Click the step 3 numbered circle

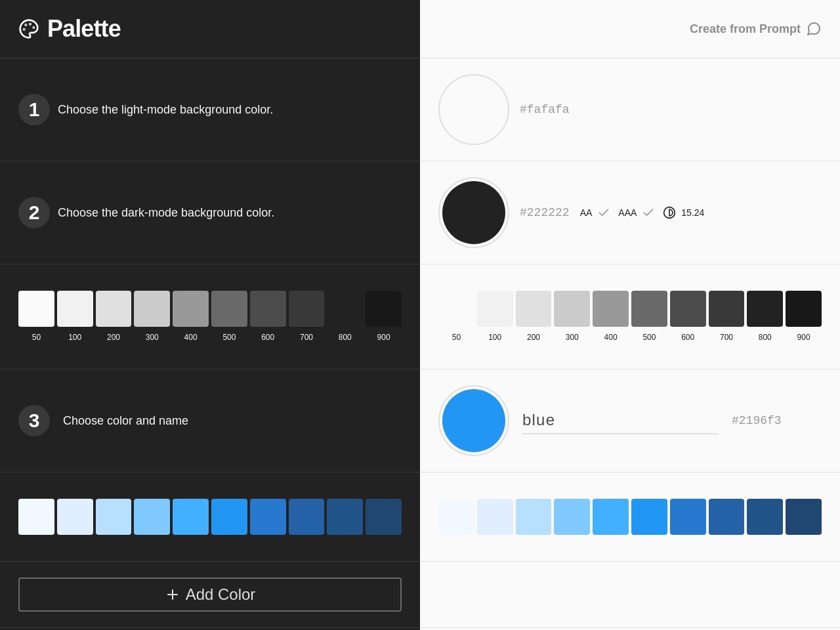pos(33,421)
